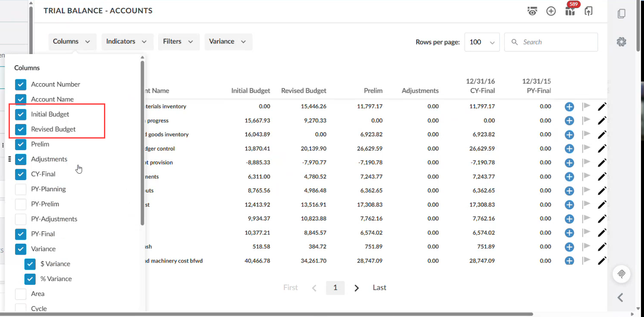The height and width of the screenshot is (317, 644).
Task: Click plus icon in the -8,885.33 row
Action: click(569, 163)
